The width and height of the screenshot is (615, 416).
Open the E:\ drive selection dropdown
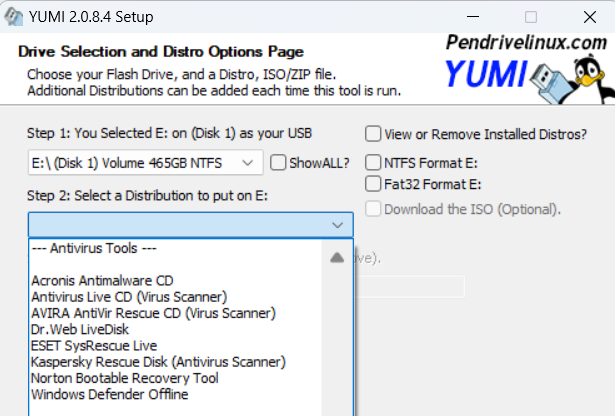145,162
